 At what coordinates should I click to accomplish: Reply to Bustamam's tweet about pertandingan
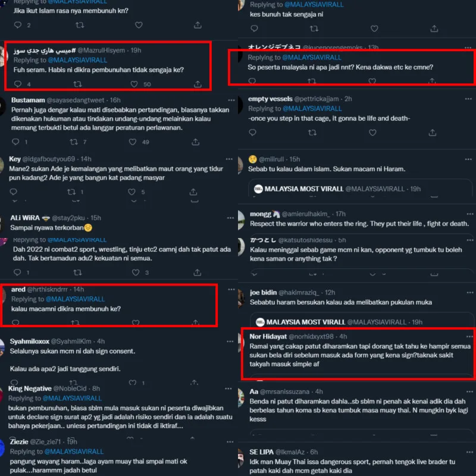tap(15, 142)
